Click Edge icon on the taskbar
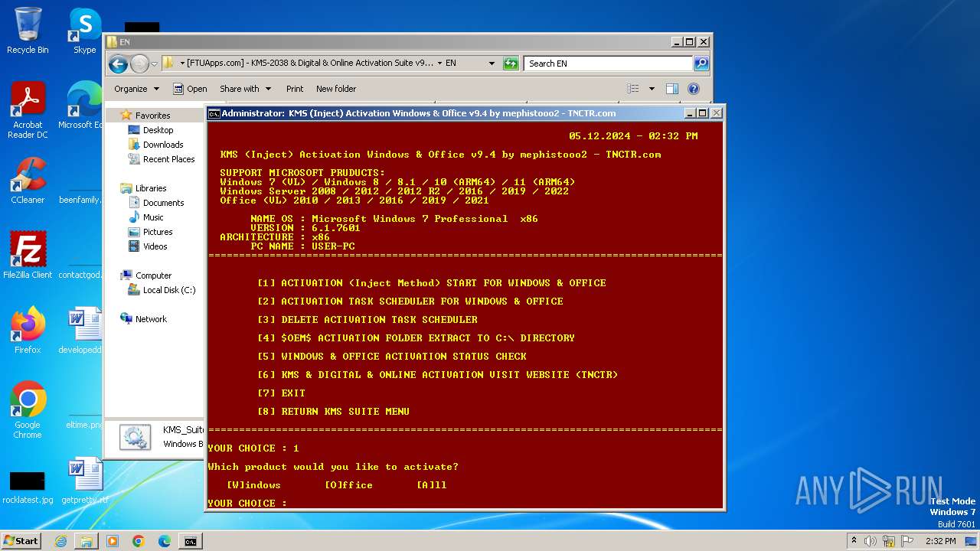980x551 pixels. (164, 541)
